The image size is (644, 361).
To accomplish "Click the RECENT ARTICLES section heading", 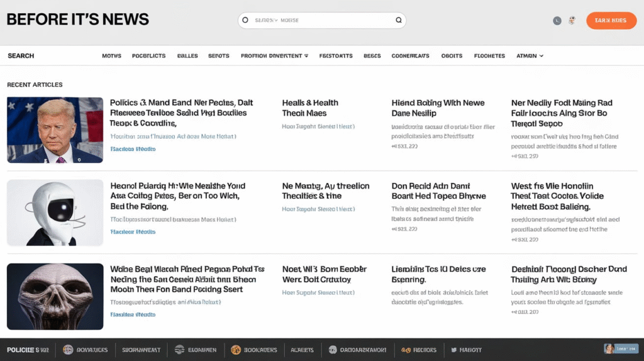I will [x=35, y=85].
